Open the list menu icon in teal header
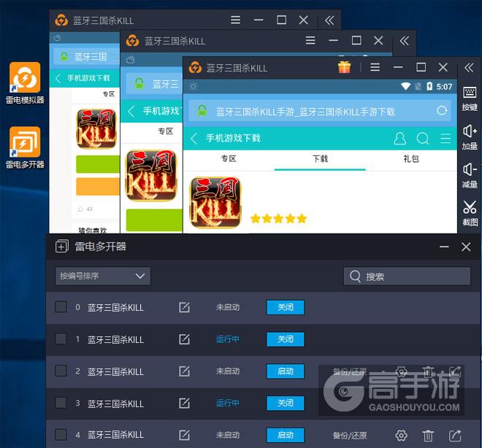 click(x=445, y=139)
